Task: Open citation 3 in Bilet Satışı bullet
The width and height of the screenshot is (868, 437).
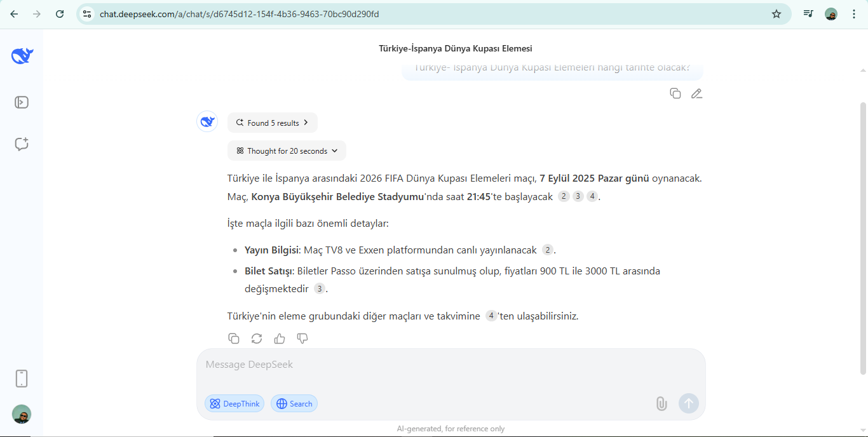Action: (320, 288)
